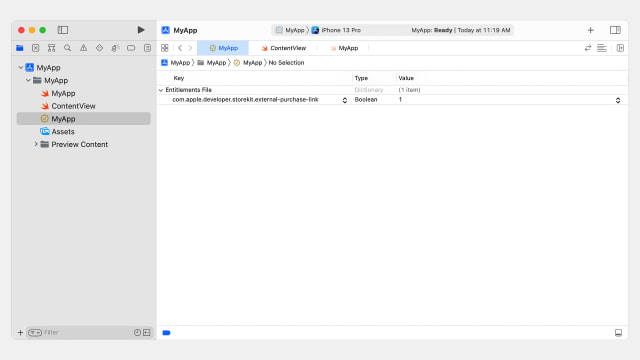Click the MyApp entitlements breadcrumb

tap(248, 62)
